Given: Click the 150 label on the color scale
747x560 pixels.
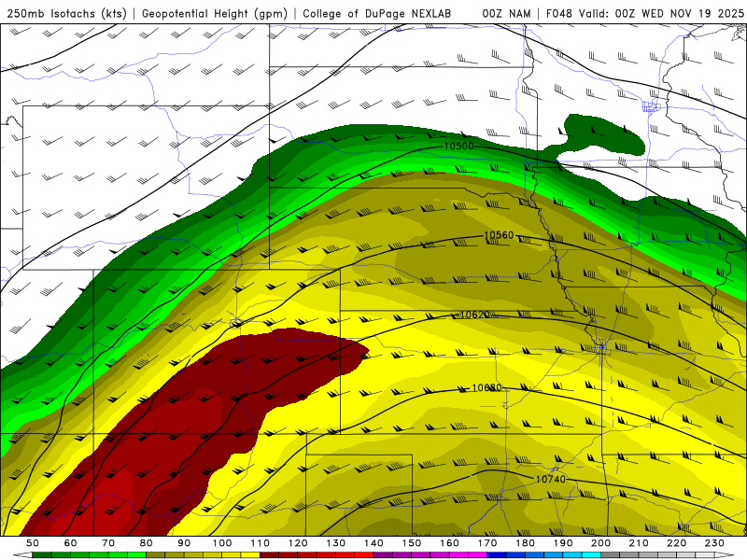Looking at the screenshot, I should coord(412,543).
